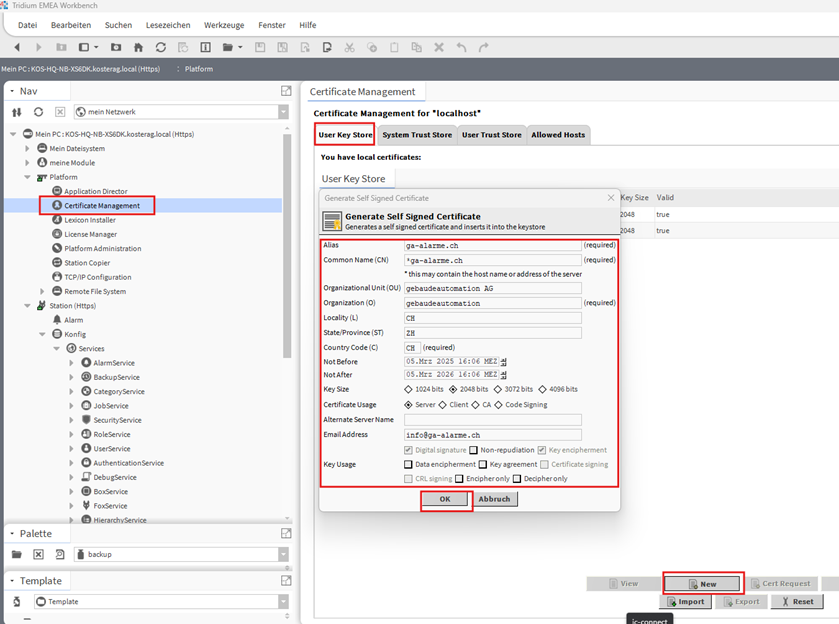Click the Alias input field
839x624 pixels.
coord(492,246)
